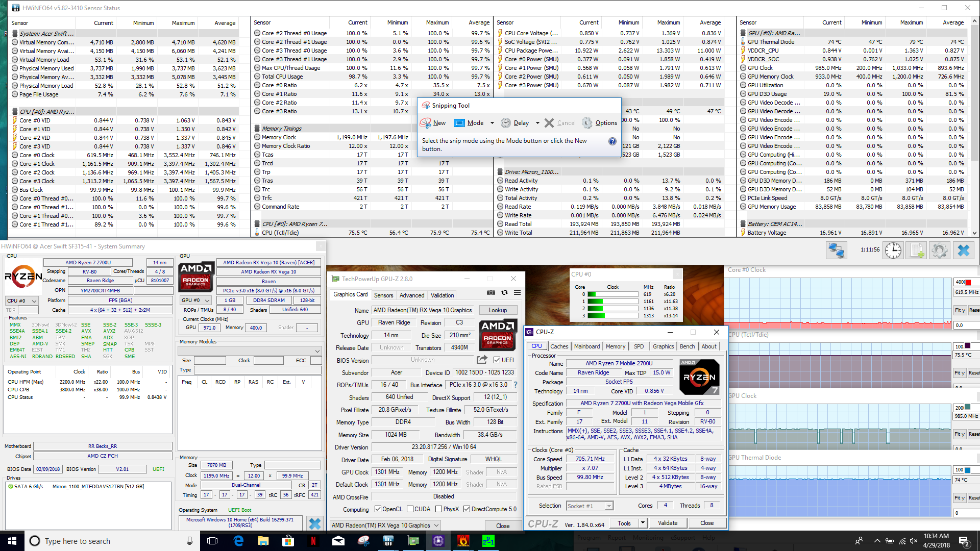
Task: Click the HWiNFO network sharing icon
Action: (836, 251)
